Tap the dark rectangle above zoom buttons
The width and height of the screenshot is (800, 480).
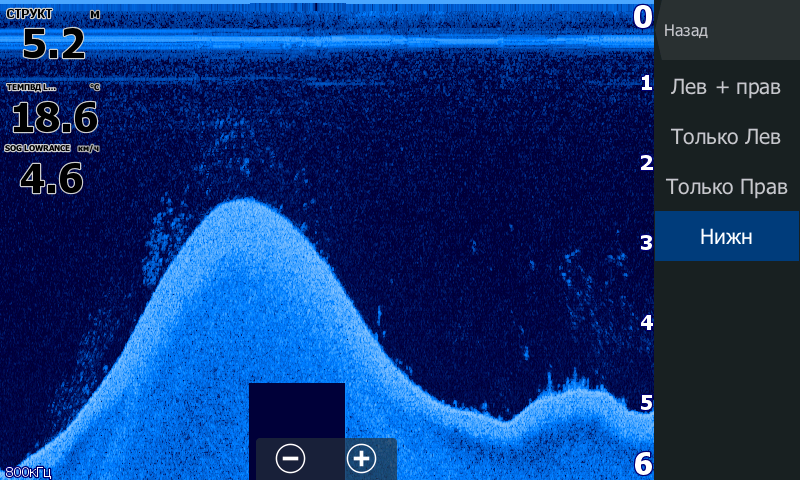(x=297, y=410)
